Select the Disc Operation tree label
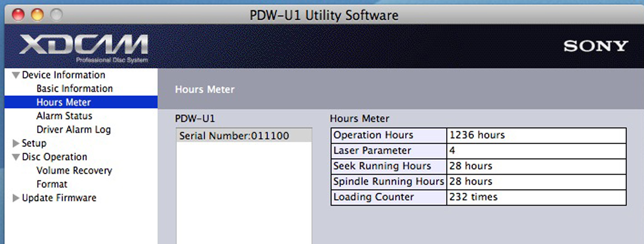Viewport: 644px width, 244px height. tap(55, 157)
